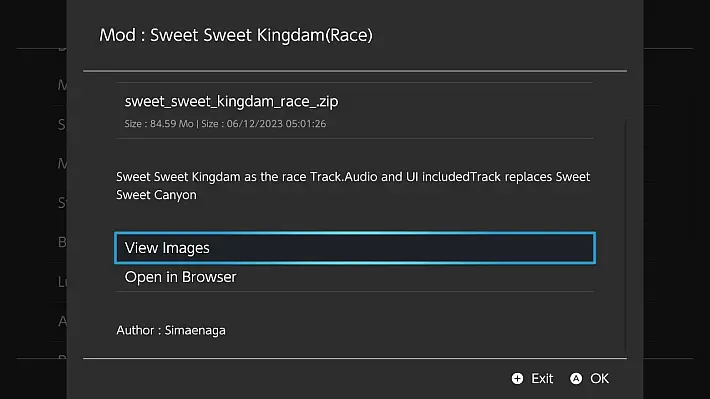Click the OK label in the footer
The image size is (710, 399).
point(600,378)
